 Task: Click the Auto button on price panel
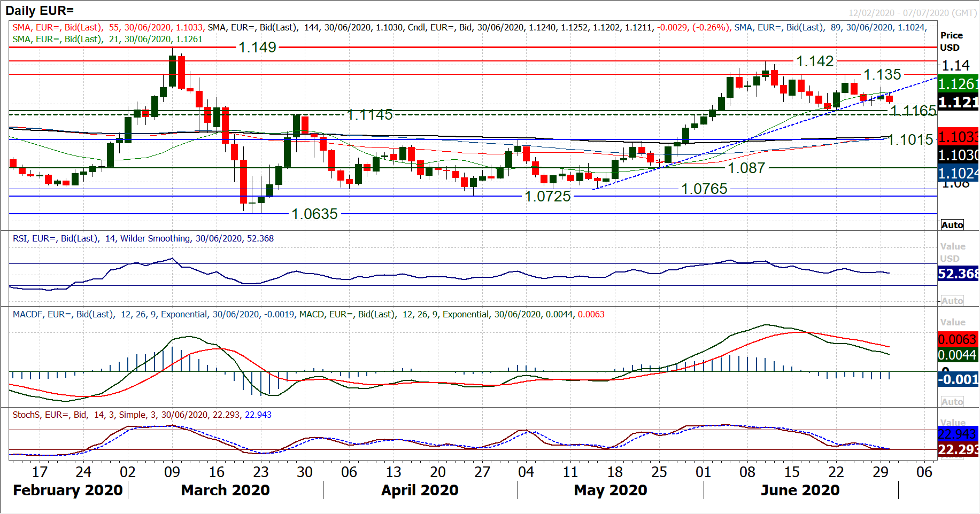click(952, 225)
